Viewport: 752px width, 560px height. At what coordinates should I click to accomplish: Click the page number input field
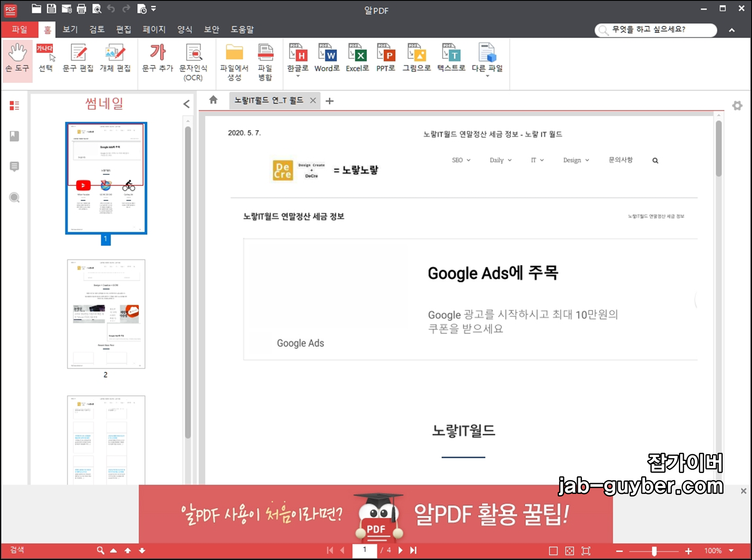[x=364, y=550]
